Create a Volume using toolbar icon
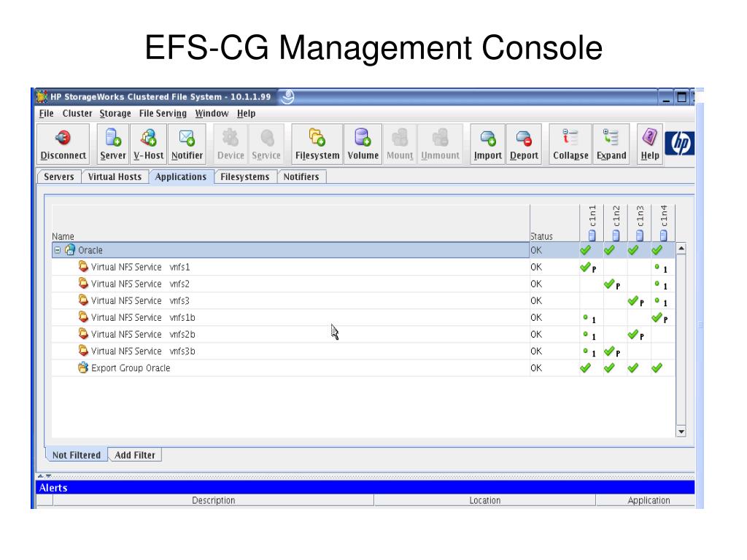The height and width of the screenshot is (560, 747). pyautogui.click(x=363, y=144)
